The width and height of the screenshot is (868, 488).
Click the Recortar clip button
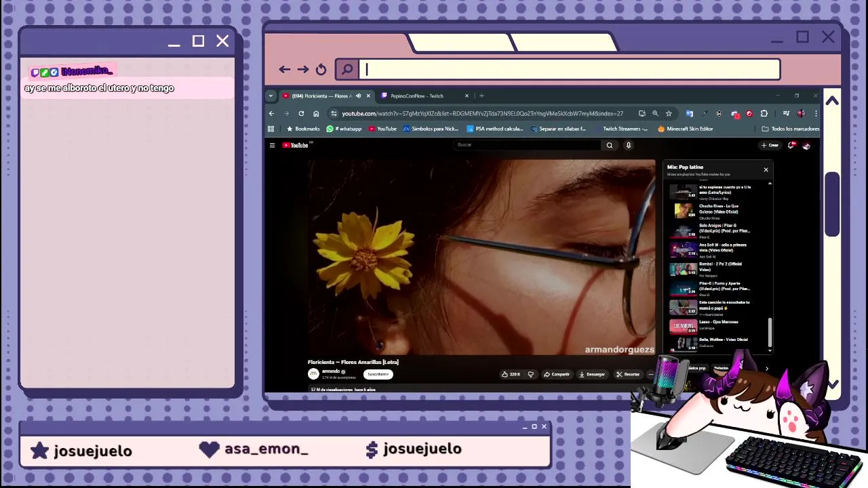628,374
